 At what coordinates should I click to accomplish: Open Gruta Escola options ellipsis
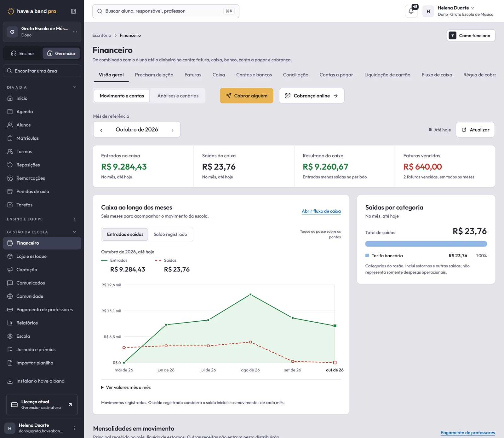pyautogui.click(x=75, y=32)
